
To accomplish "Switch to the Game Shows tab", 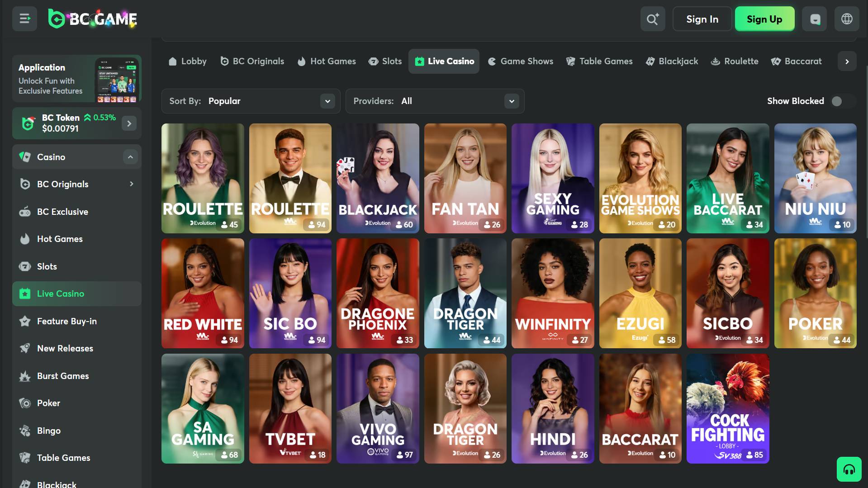I will [521, 61].
